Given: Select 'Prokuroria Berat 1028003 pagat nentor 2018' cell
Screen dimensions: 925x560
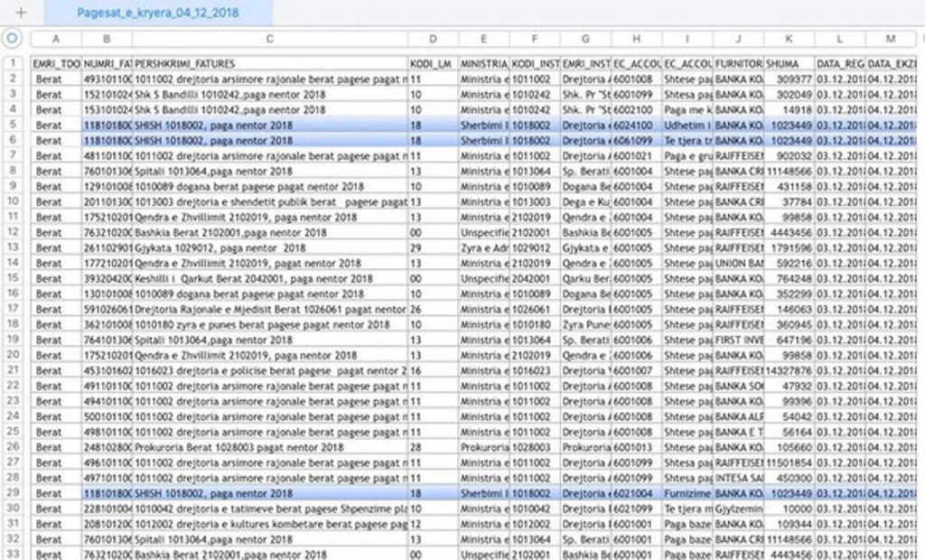Looking at the screenshot, I should pos(269,447).
